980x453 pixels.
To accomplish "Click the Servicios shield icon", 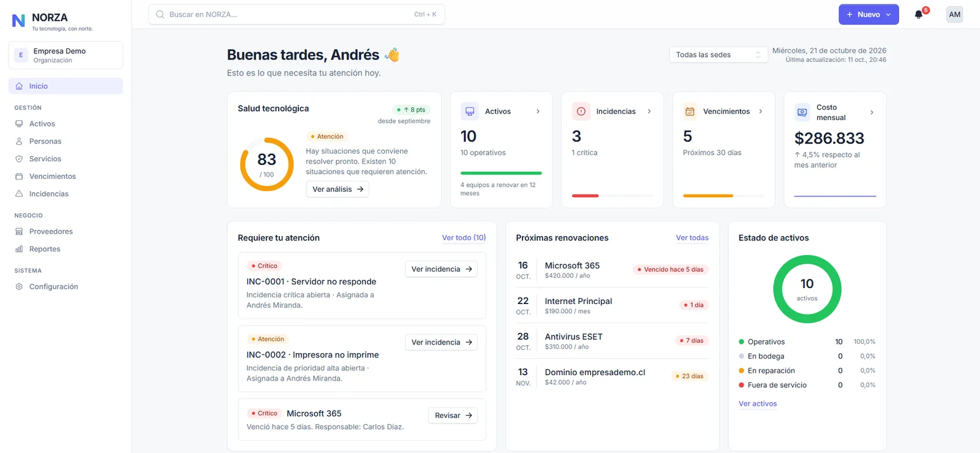I will pos(19,159).
